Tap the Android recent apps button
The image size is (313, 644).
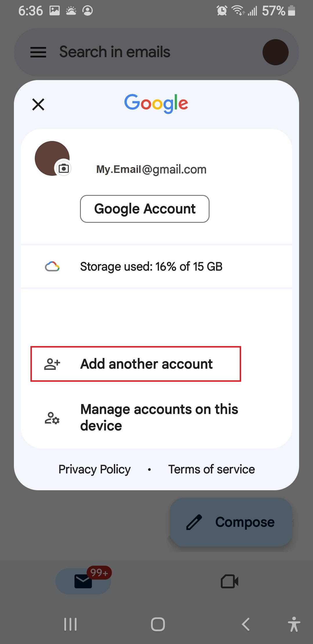coord(70,624)
